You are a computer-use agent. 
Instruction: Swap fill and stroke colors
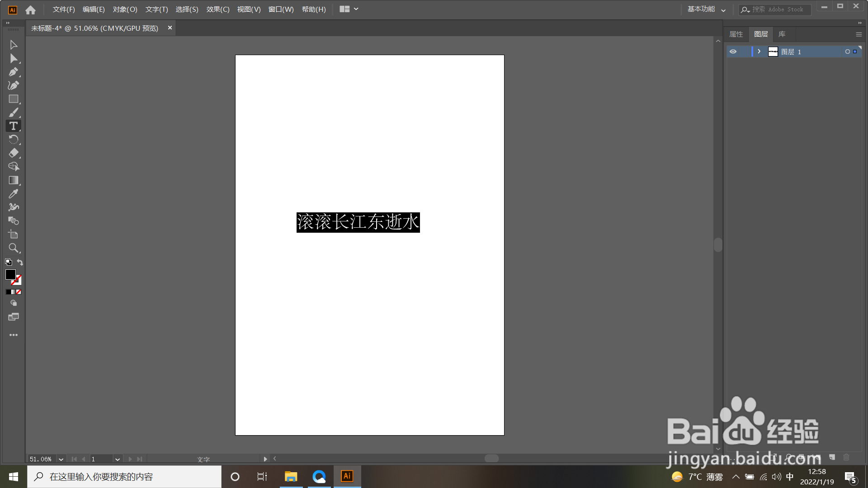(20, 262)
